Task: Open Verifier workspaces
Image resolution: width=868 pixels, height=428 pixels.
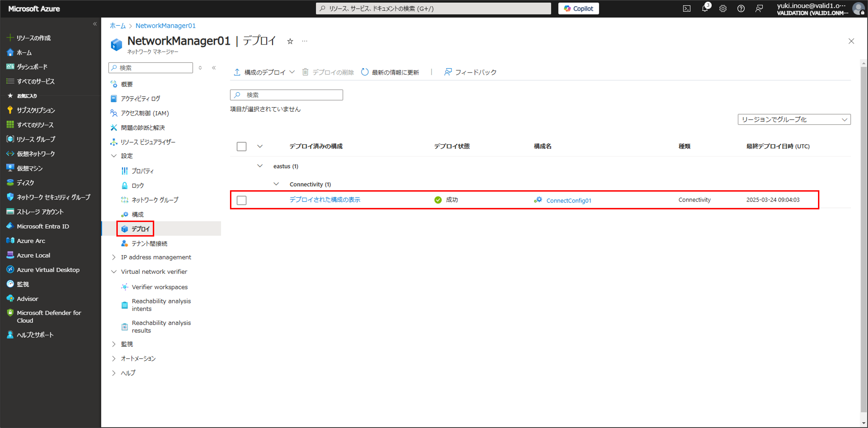Action: tap(154, 287)
